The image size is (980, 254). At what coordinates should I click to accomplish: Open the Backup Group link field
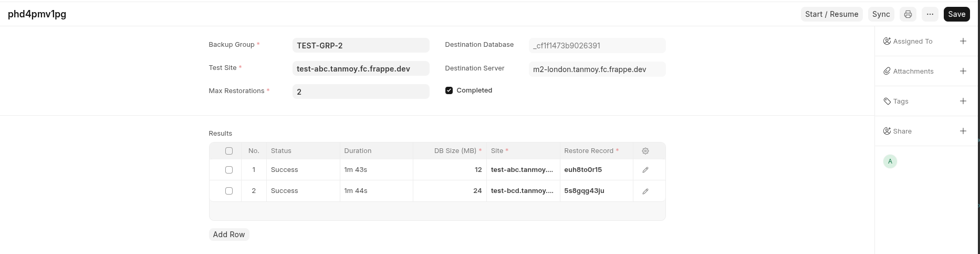[360, 45]
